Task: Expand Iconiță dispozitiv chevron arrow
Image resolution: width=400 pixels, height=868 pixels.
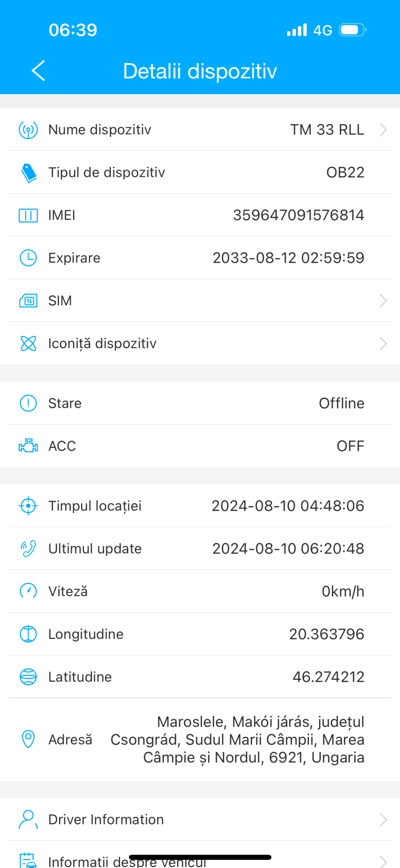Action: [383, 343]
